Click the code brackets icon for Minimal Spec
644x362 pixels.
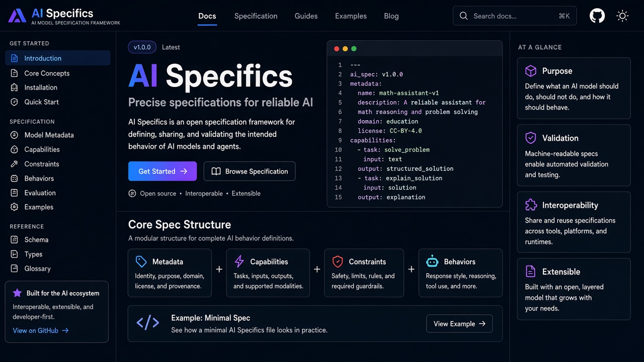pos(148,323)
